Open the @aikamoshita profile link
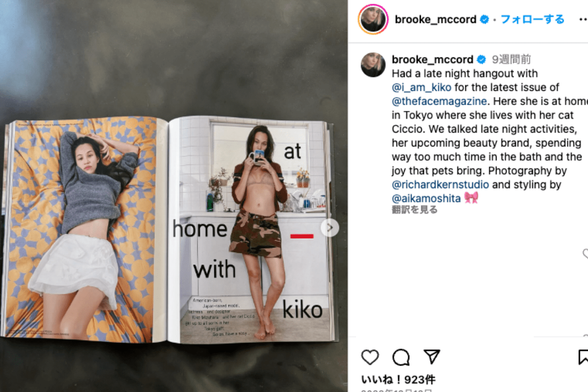Image resolution: width=588 pixels, height=392 pixels. 426,199
